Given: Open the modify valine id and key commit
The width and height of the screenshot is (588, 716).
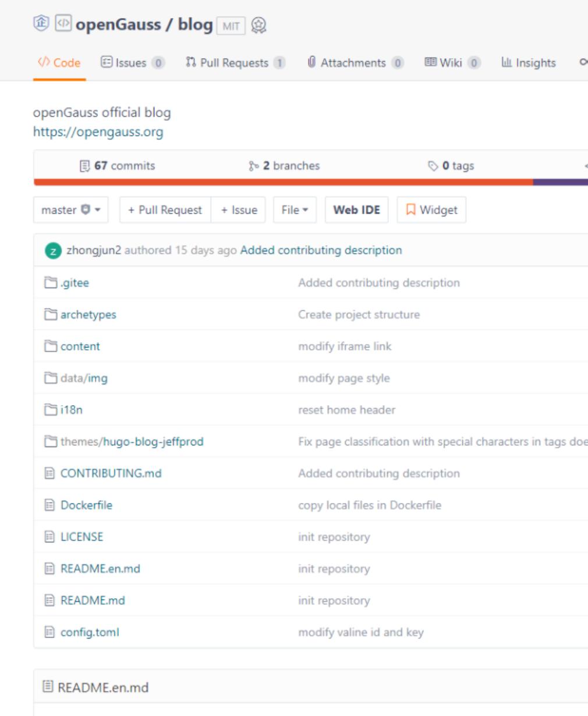Looking at the screenshot, I should click(361, 632).
